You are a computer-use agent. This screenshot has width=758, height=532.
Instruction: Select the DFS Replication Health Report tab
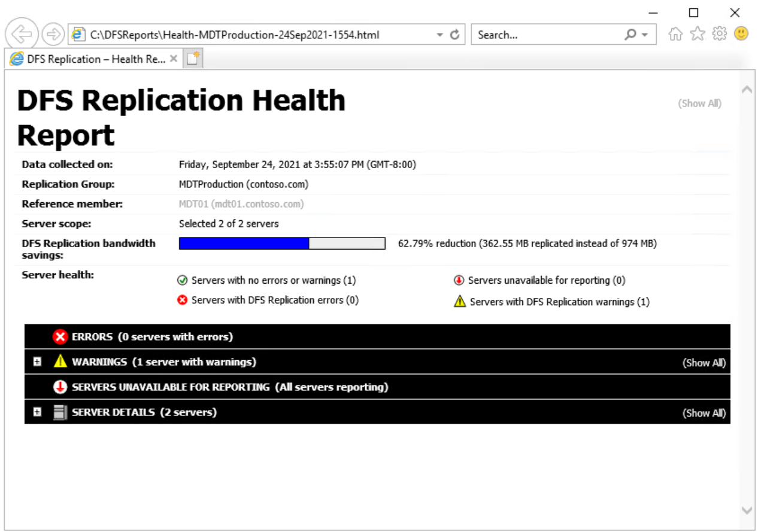point(90,59)
